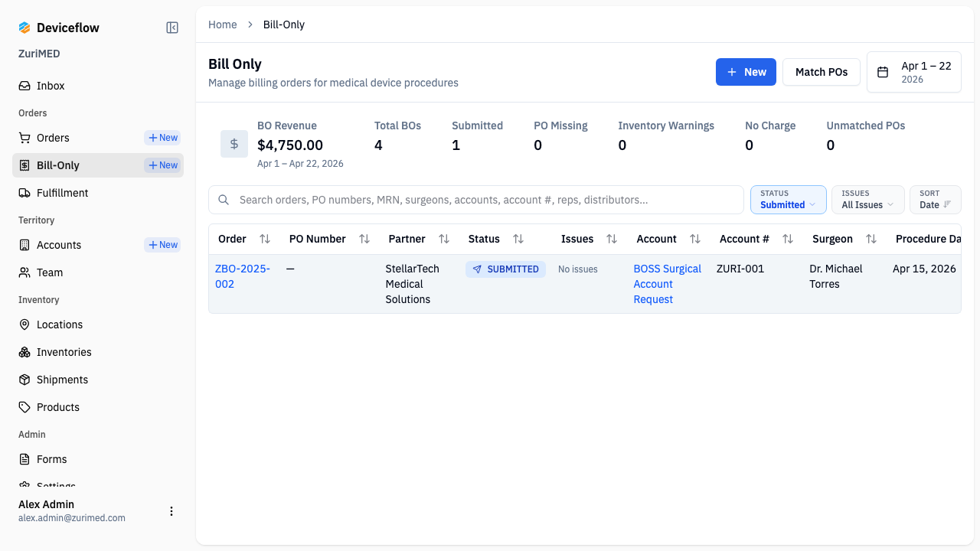
Task: Click New button beside Orders
Action: (162, 138)
